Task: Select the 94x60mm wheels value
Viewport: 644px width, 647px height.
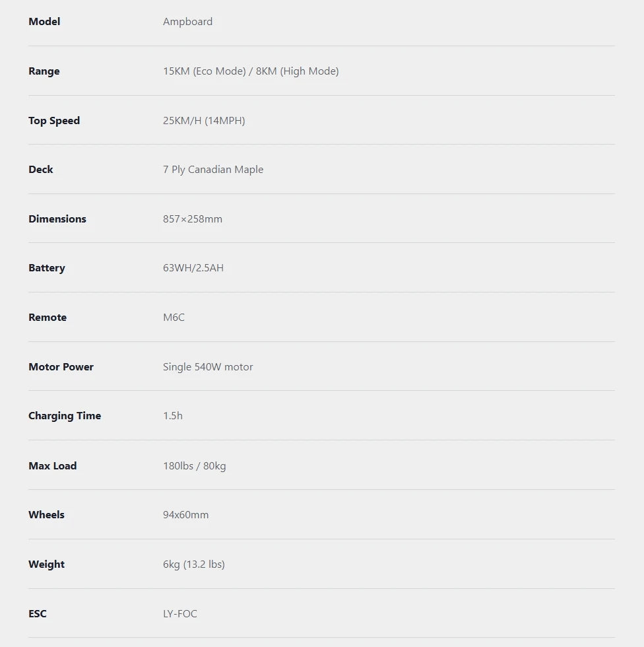Action: click(x=186, y=515)
